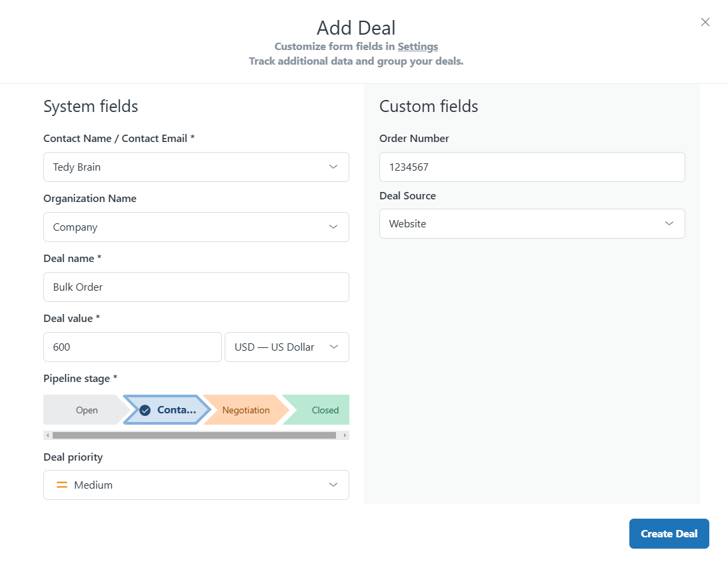Click the right arrow of the pipeline scrollbar
The height and width of the screenshot is (566, 728).
click(345, 435)
